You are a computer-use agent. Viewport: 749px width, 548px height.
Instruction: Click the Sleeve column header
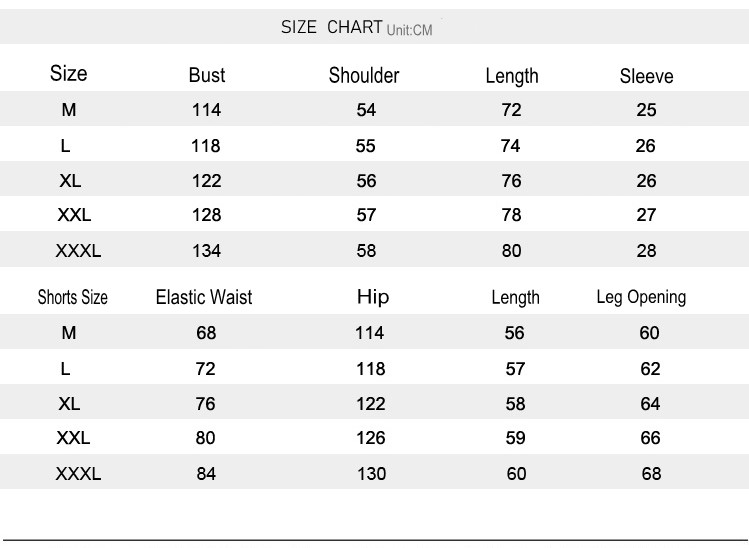click(646, 76)
